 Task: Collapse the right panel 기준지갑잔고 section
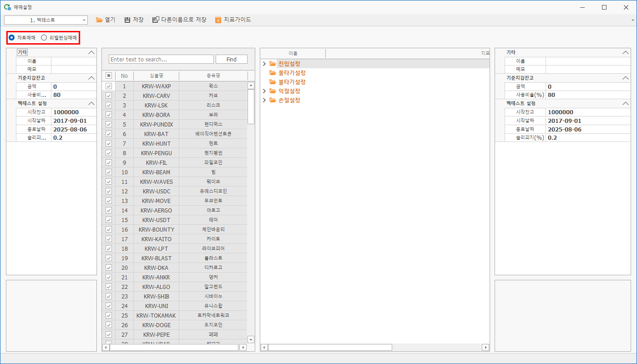[626, 78]
